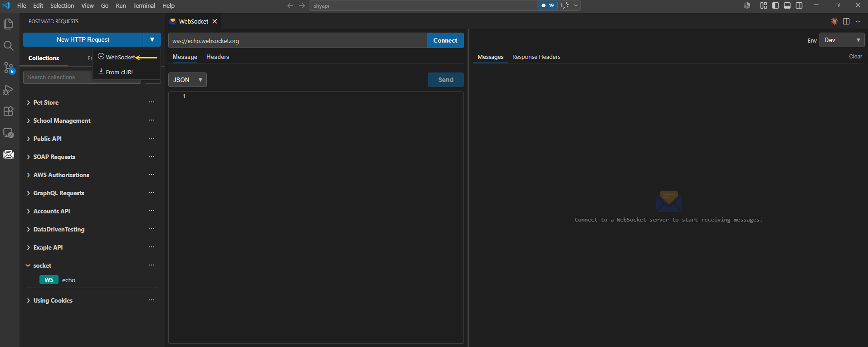Open the Selection menu
Screen dimensions: 868x347
tap(62, 5)
